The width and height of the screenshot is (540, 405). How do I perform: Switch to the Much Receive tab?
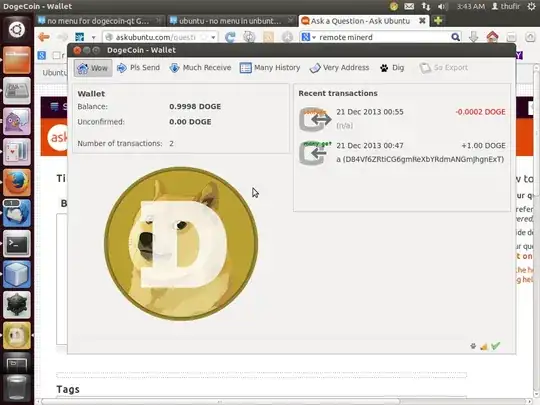coord(200,68)
